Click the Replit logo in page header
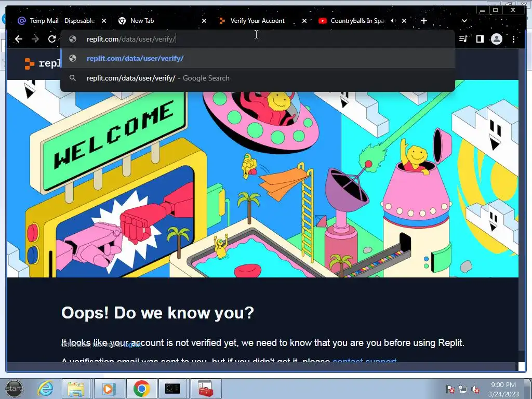 click(43, 63)
